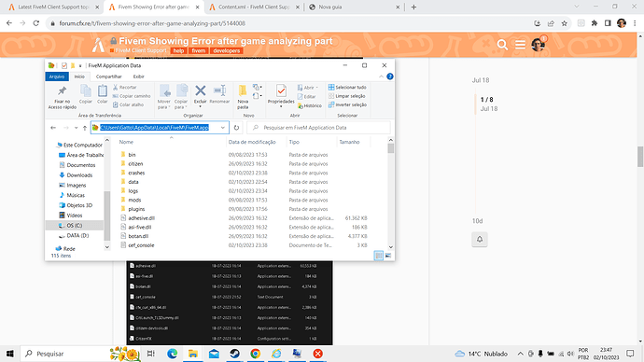Toggle the quick access Properties checkbox icon
644x362 pixels.
[64, 65]
